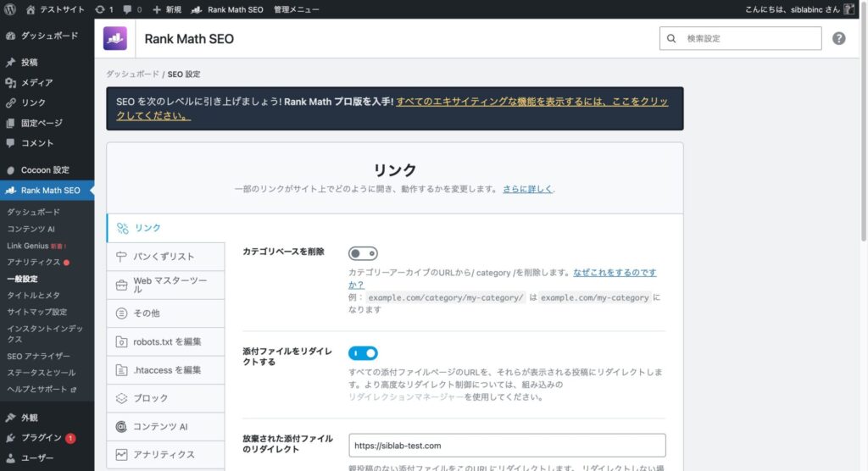868x471 pixels.
Task: Open 外観 in the sidebar
Action: tap(47, 418)
